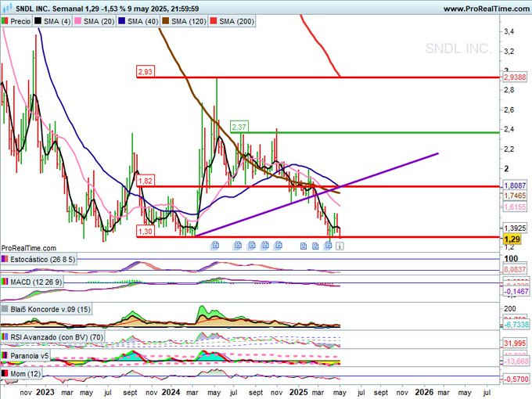The height and width of the screenshot is (399, 532).
Task: Click the Mom (12) panel icon
Action: (5, 373)
